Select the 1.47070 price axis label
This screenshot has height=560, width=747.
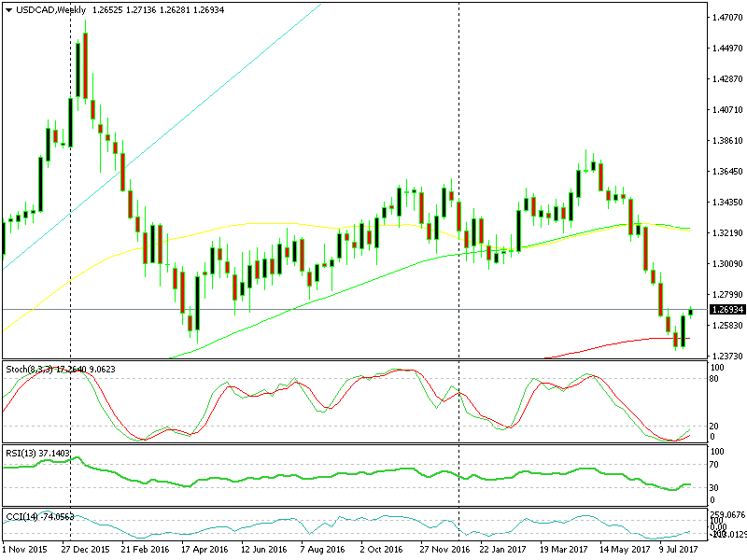pyautogui.click(x=727, y=18)
